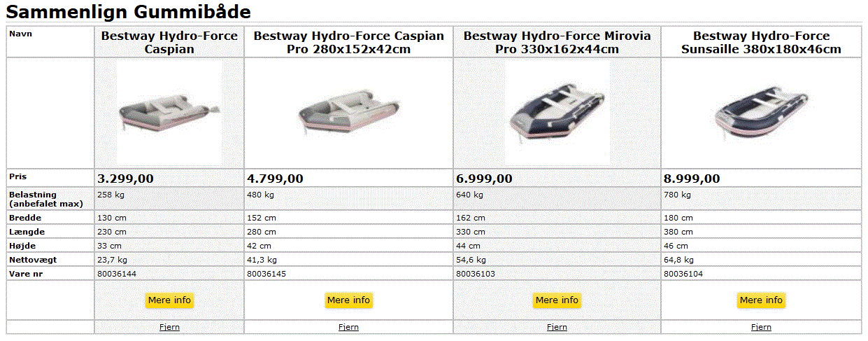Screen dimensions: 868x341
Task: Click the Caspian Pro 280x152x42cm boat image
Action: click(348, 112)
